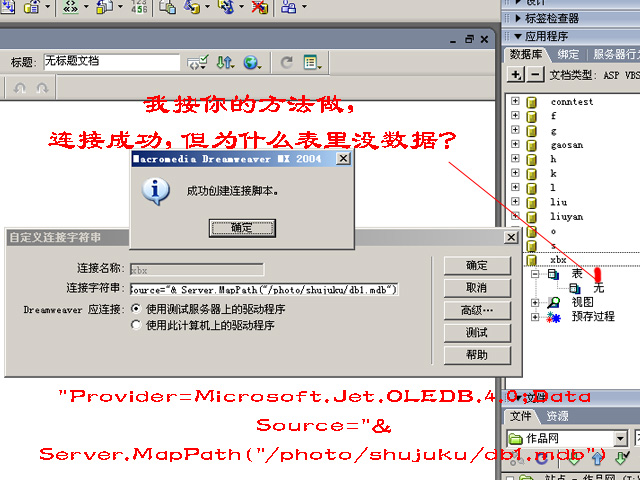Click the 视图 magnifier icon
This screenshot has width=640, height=480.
point(553,302)
